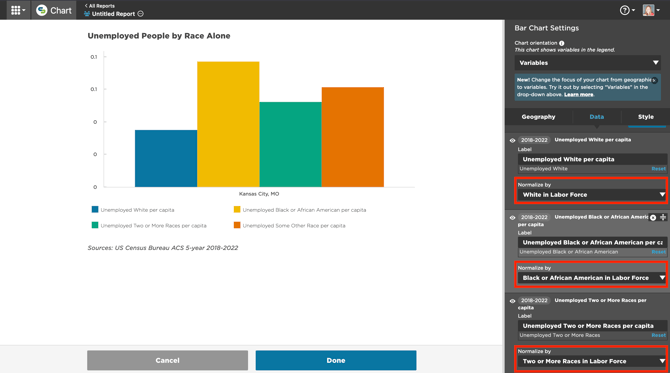Open the user profile avatar menu

tap(651, 10)
